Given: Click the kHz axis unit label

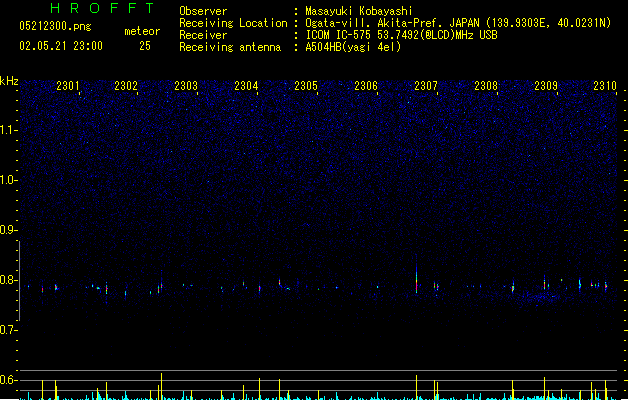Looking at the screenshot, I should (9, 81).
